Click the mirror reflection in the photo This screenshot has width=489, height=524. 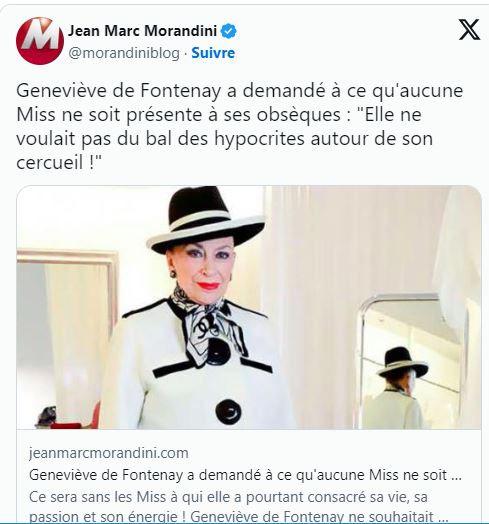tap(413, 361)
